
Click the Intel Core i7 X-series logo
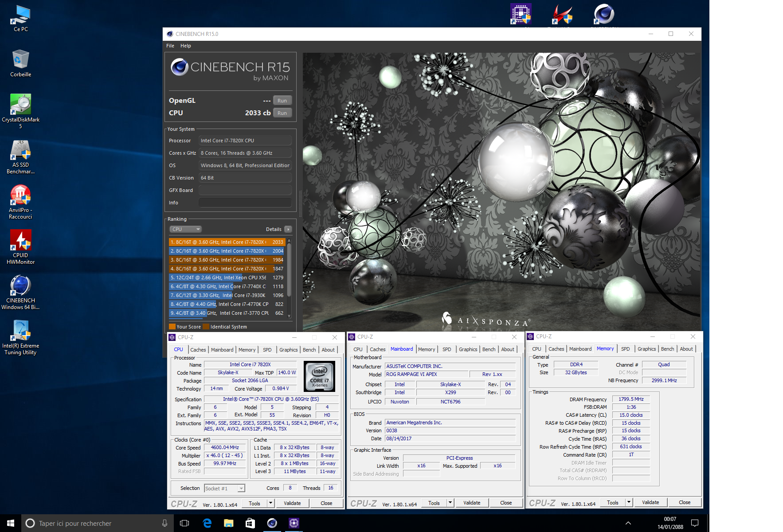(319, 376)
